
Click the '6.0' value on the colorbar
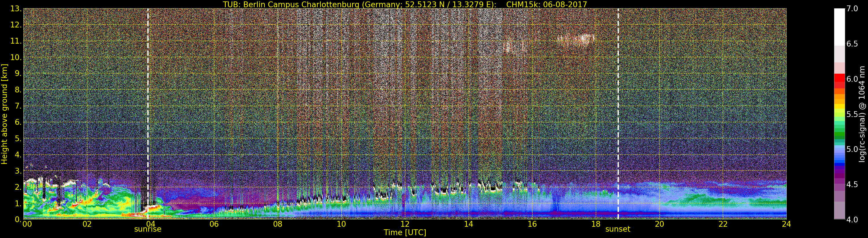coord(852,79)
